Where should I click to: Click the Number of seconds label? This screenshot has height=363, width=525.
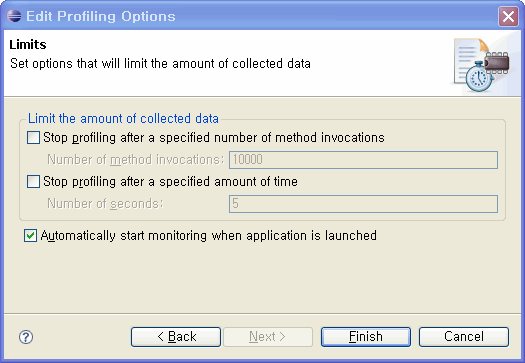[x=105, y=204]
